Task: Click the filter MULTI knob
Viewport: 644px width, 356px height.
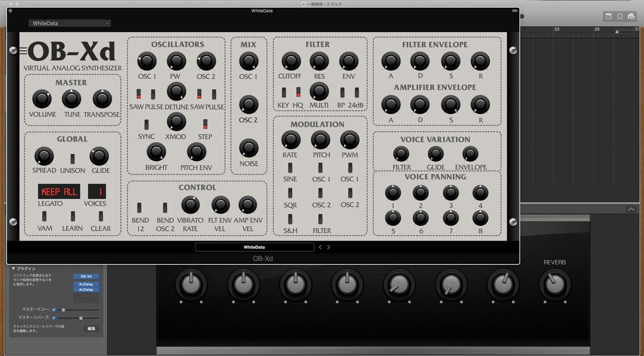Action: coord(319,91)
